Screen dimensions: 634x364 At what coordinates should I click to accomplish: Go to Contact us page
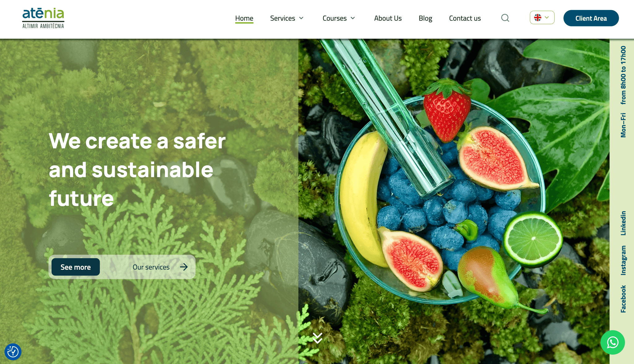(465, 18)
